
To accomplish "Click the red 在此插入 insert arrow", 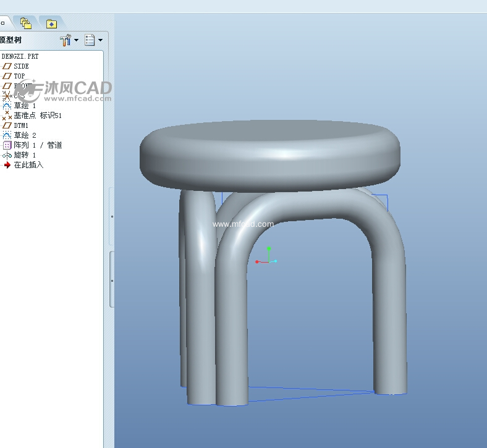I will tap(7, 165).
